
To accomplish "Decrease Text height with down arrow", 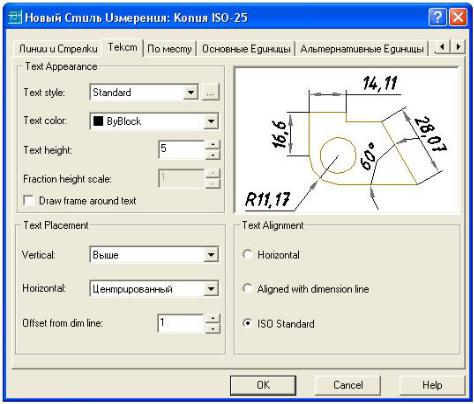I will point(213,155).
